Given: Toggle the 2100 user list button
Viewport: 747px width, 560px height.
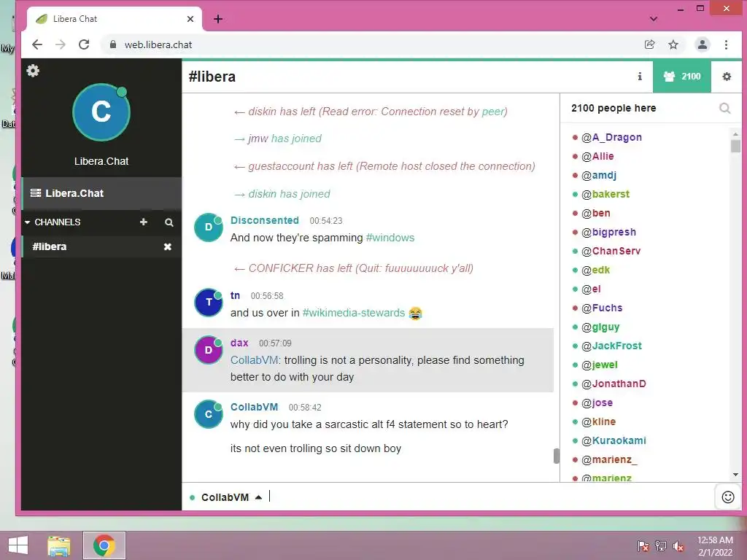Looking at the screenshot, I should point(682,77).
